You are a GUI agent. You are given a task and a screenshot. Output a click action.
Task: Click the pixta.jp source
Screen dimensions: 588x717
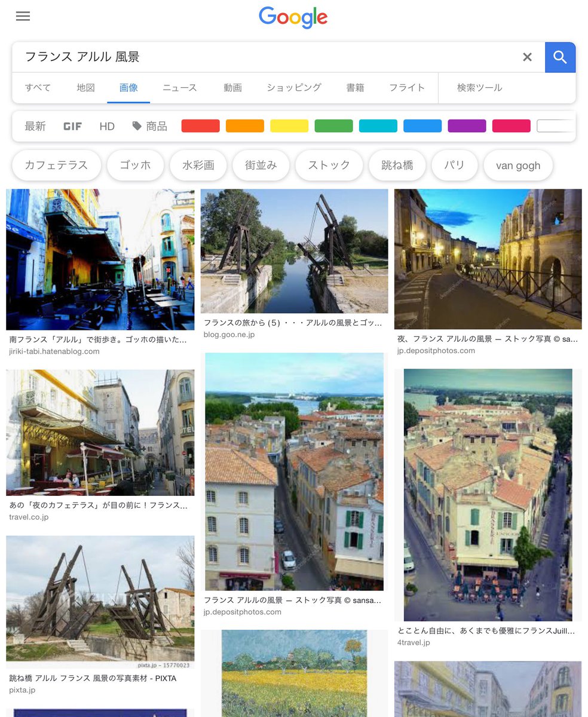click(22, 690)
